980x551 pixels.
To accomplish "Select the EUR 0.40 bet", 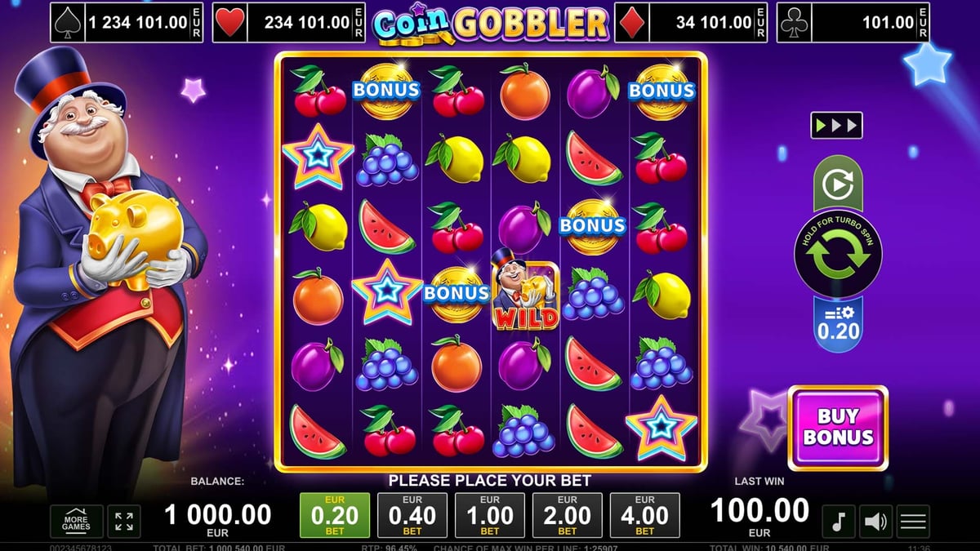I will 412,515.
